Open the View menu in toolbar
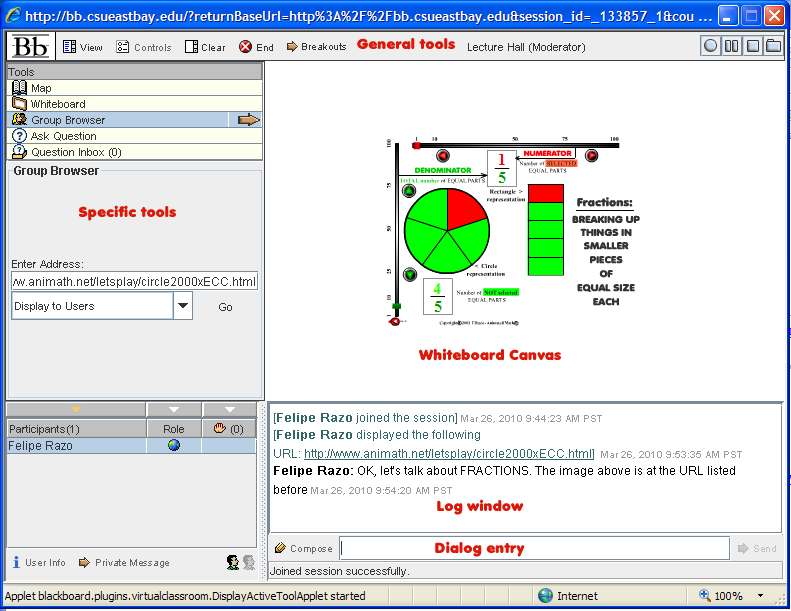The width and height of the screenshot is (791, 611). 82,47
